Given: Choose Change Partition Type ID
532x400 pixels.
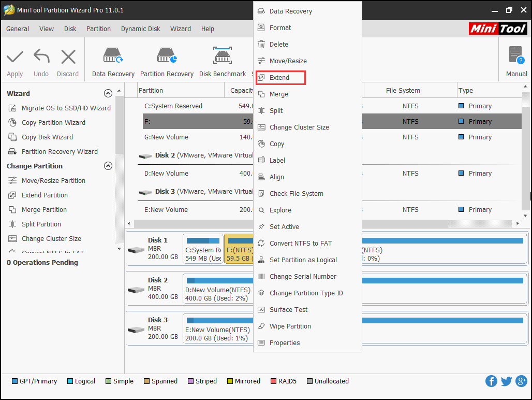Looking at the screenshot, I should pyautogui.click(x=307, y=293).
